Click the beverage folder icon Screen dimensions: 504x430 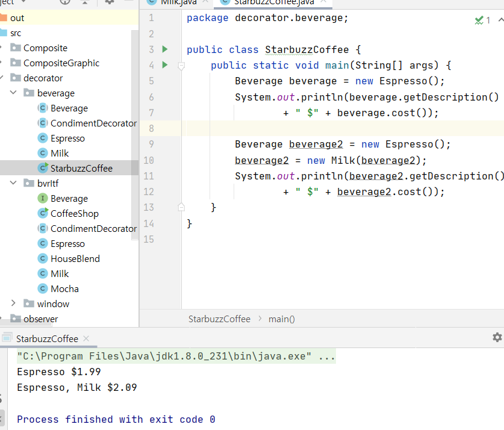tap(29, 93)
